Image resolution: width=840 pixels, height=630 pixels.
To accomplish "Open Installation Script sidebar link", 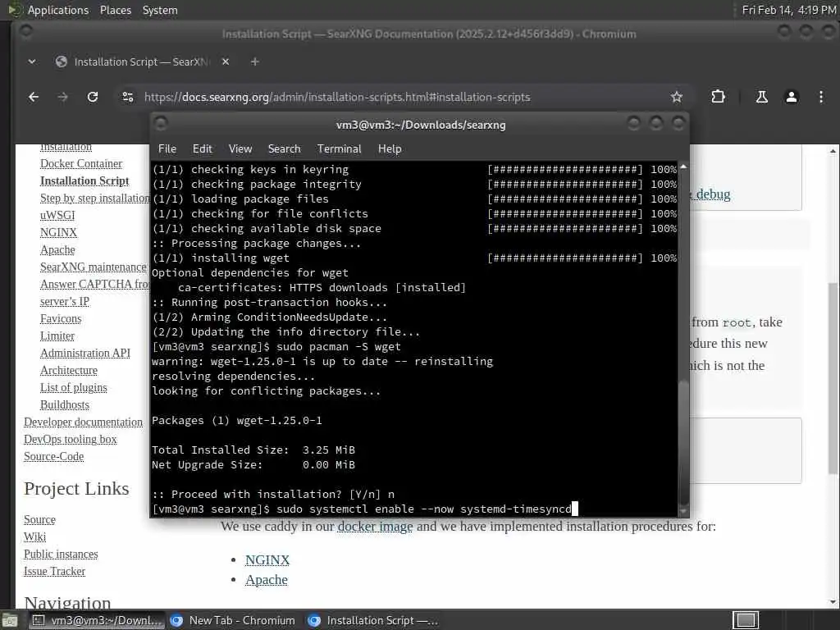I will 84,180.
